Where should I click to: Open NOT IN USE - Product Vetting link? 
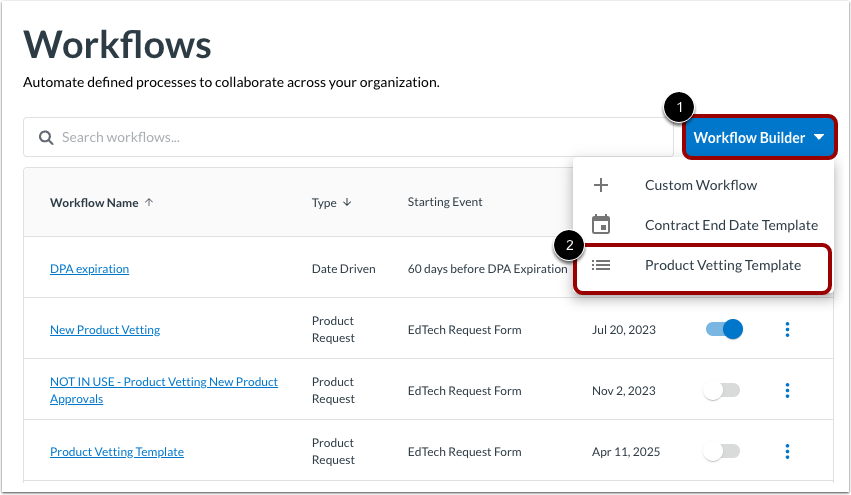164,390
